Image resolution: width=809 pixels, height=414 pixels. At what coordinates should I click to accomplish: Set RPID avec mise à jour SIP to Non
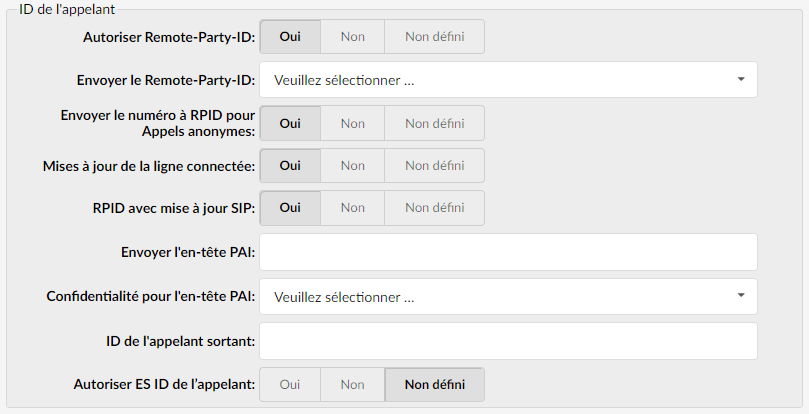click(352, 208)
